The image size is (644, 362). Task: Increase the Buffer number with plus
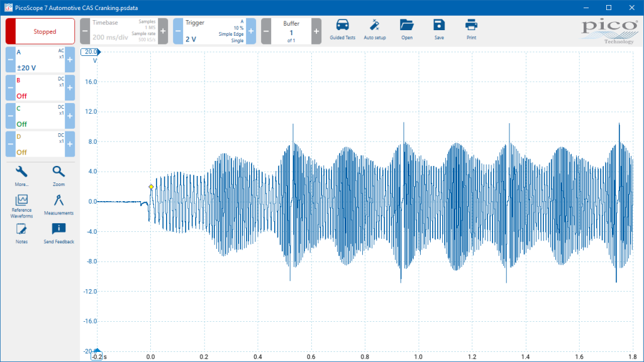point(316,31)
